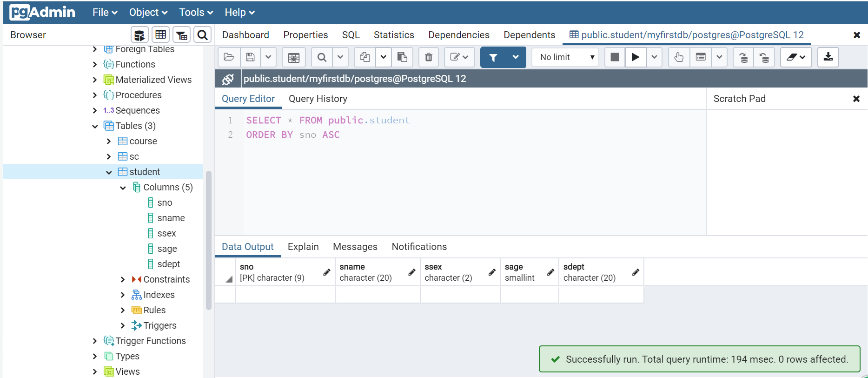Image resolution: width=868 pixels, height=378 pixels.
Task: Click the Explain hand pointer icon
Action: (x=679, y=57)
